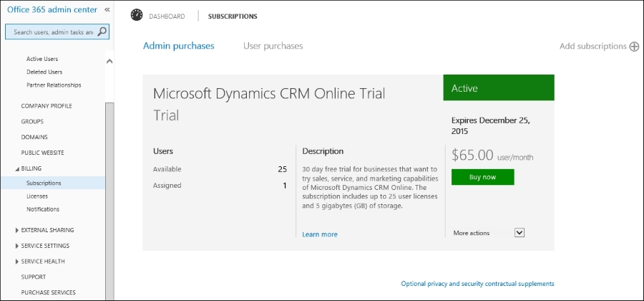Image resolution: width=644 pixels, height=301 pixels.
Task: Click the Add subscriptions link
Action: coord(593,47)
